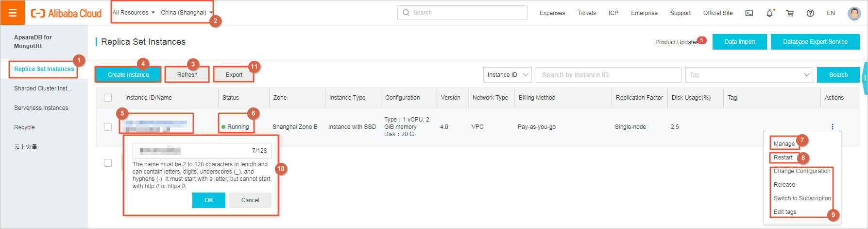Focus the Search by instance ID field
This screenshot has width=868, height=229.
(608, 75)
